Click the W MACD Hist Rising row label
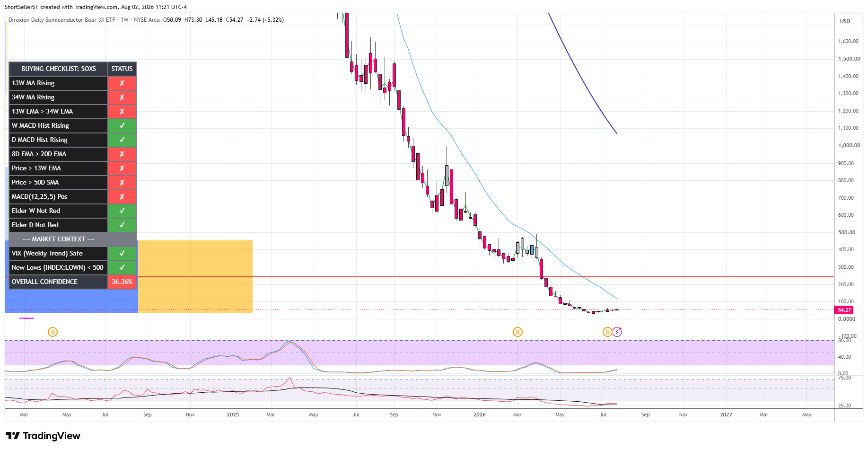The image size is (868, 450). tap(40, 125)
